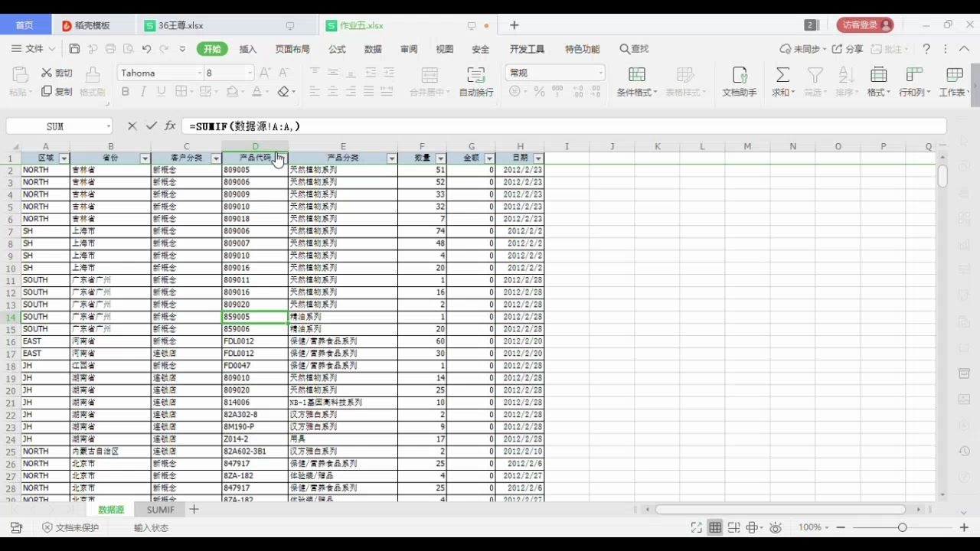Click the Percent style icon
The height and width of the screenshot is (551, 980).
[538, 91]
